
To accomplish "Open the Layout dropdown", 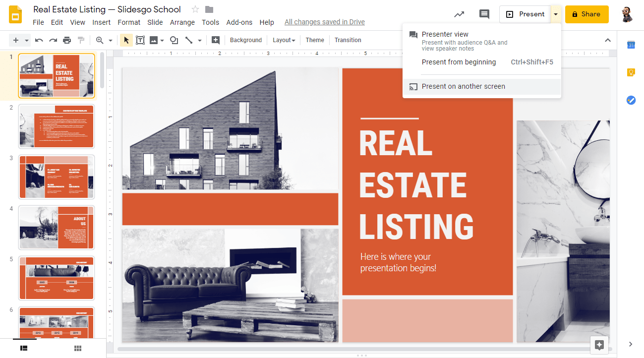I will [284, 40].
